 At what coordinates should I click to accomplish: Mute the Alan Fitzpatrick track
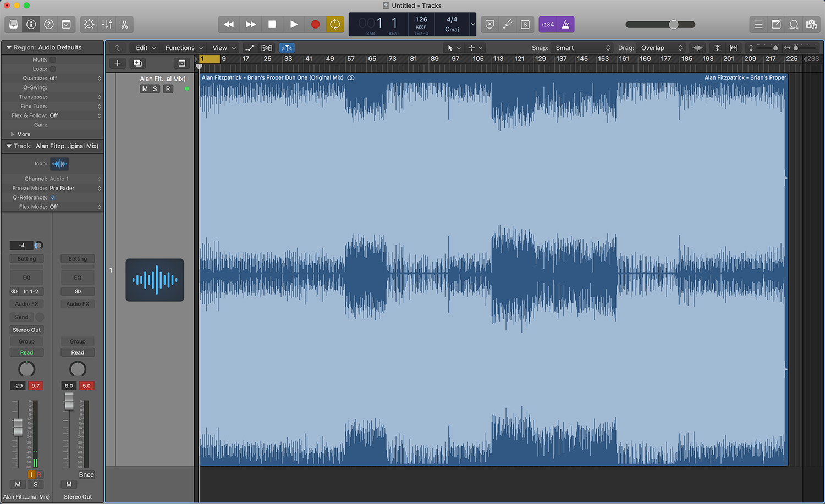click(144, 88)
